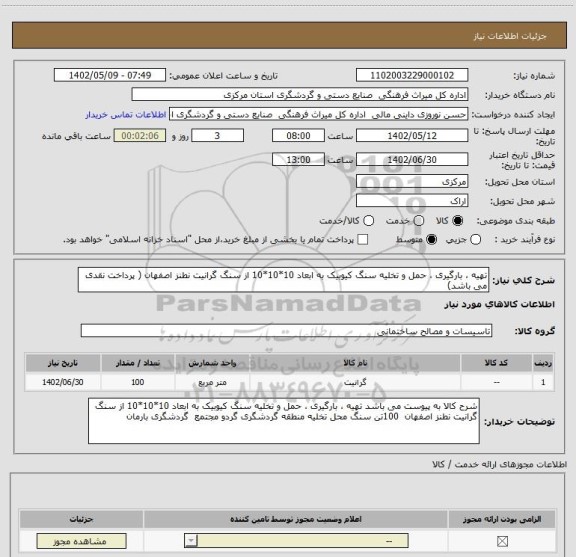Select the خدمت radio button
The width and height of the screenshot is (576, 557).
click(419, 221)
